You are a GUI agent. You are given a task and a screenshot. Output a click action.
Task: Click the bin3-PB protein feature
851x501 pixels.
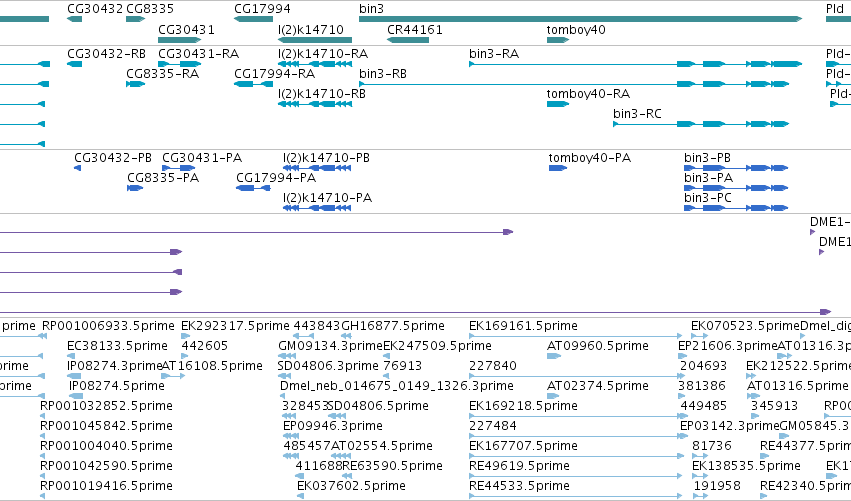tap(736, 168)
